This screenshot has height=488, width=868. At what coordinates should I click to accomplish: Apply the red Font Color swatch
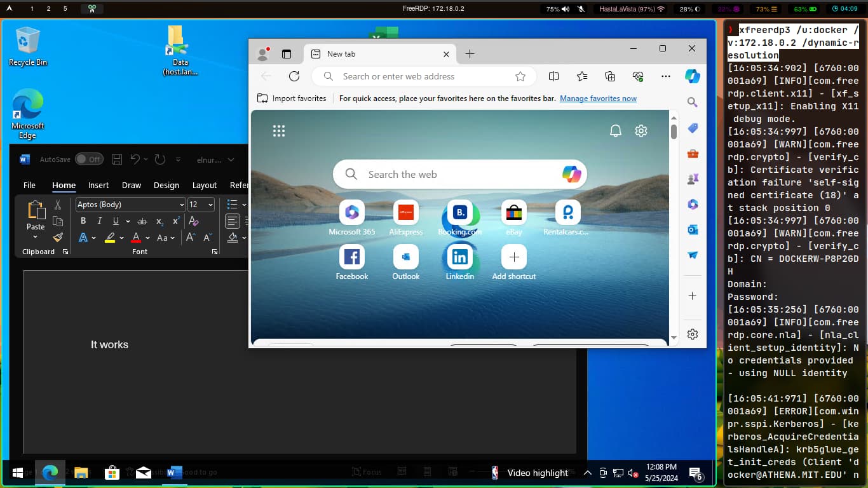coord(136,238)
